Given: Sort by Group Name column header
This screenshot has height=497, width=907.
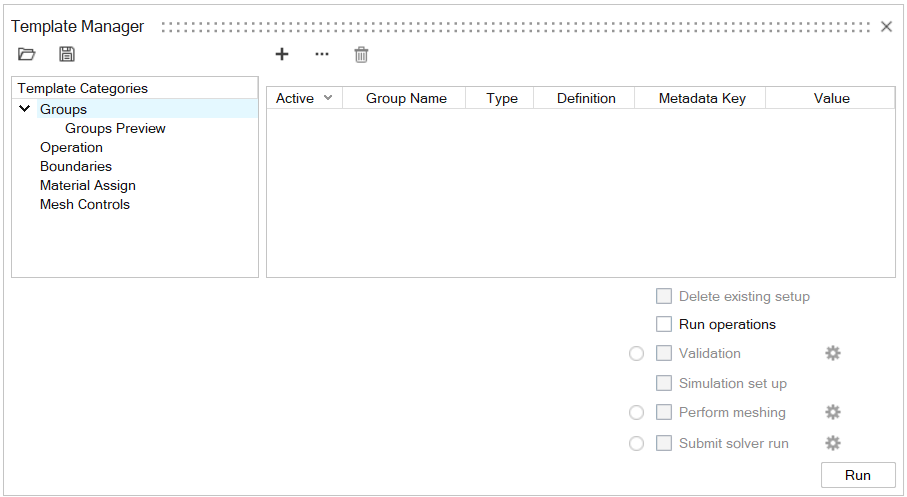Looking at the screenshot, I should 406,98.
